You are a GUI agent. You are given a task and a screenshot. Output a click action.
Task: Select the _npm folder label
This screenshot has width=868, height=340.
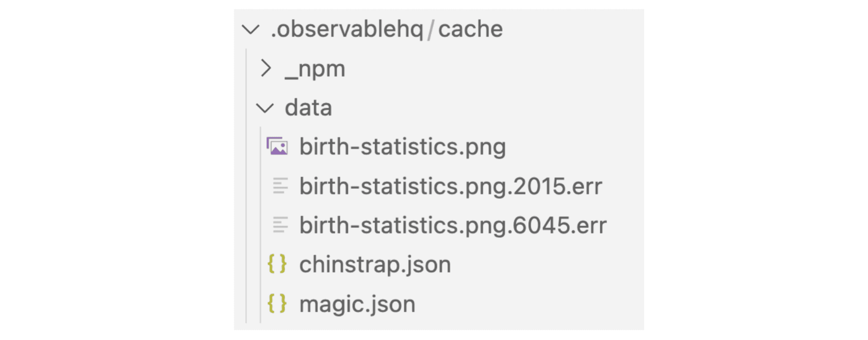pos(315,69)
